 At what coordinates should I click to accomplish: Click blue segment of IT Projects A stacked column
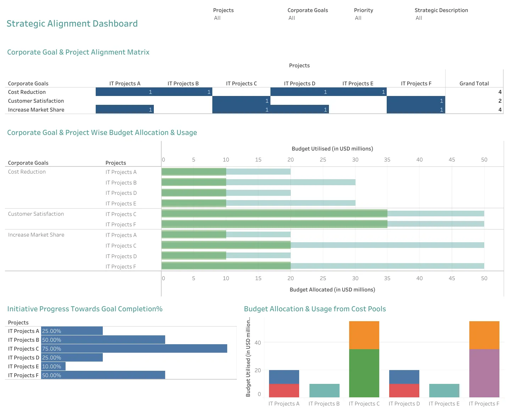pyautogui.click(x=284, y=377)
